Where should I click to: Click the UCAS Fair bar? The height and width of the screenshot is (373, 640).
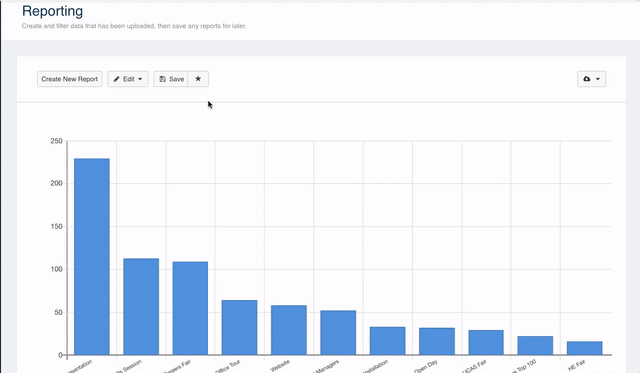point(486,342)
